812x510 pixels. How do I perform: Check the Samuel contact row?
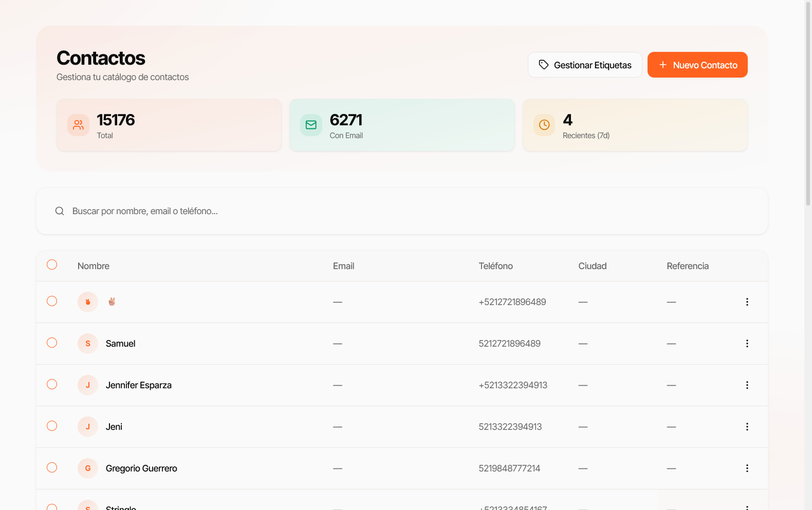(x=52, y=343)
